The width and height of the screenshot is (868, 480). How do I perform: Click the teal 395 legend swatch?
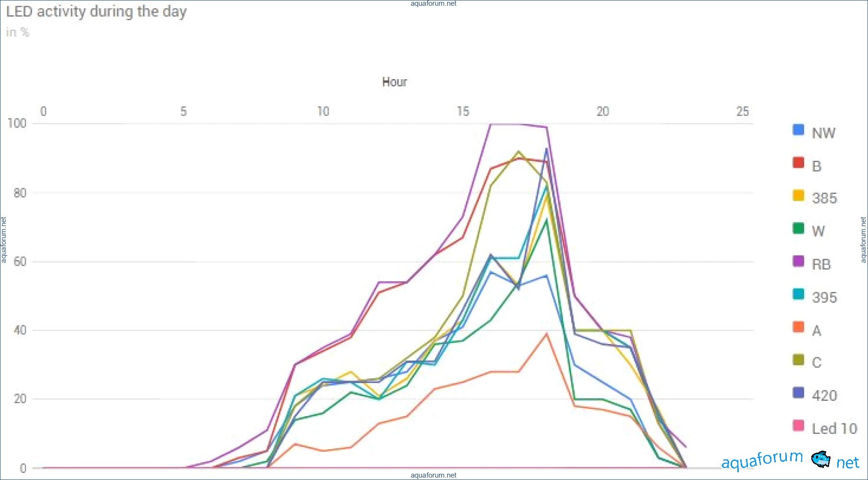[x=798, y=294]
